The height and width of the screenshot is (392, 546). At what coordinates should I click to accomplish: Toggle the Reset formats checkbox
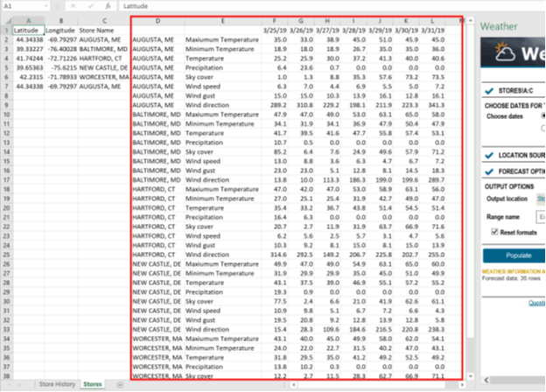(496, 231)
